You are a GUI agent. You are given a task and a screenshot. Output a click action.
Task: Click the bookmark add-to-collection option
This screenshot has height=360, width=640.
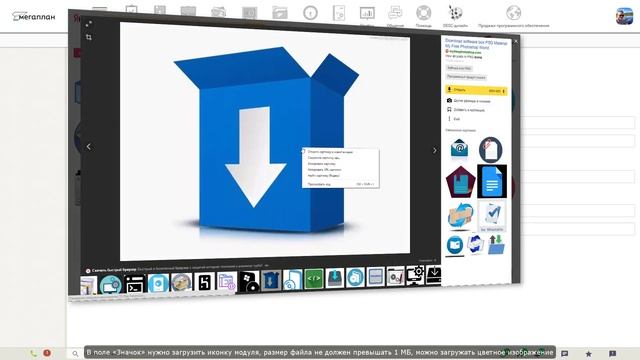[x=466, y=110]
